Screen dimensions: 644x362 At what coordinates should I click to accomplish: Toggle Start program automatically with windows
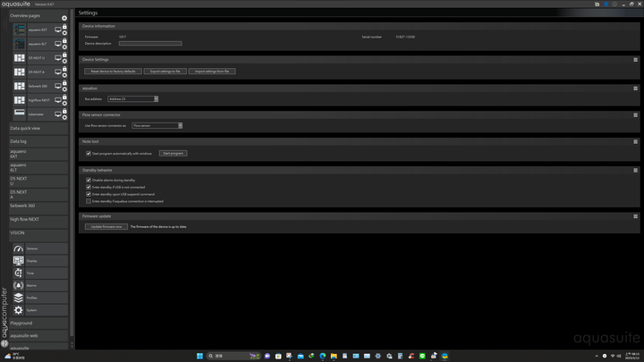89,154
